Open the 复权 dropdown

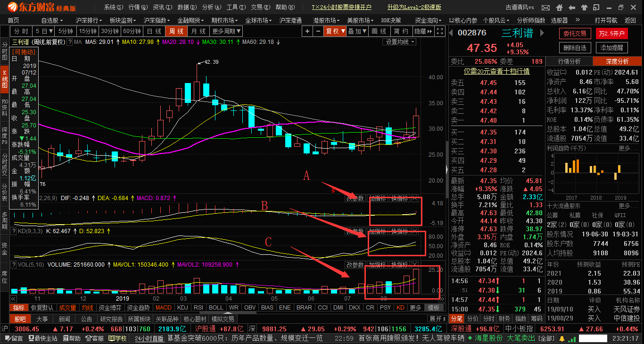point(335,31)
